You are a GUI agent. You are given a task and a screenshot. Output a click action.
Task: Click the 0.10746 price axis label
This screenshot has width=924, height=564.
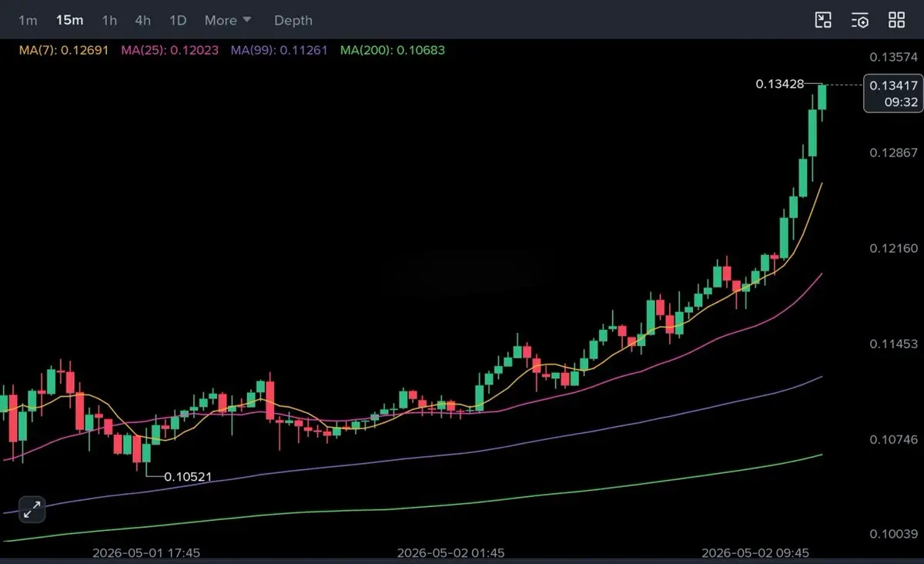pyautogui.click(x=894, y=439)
